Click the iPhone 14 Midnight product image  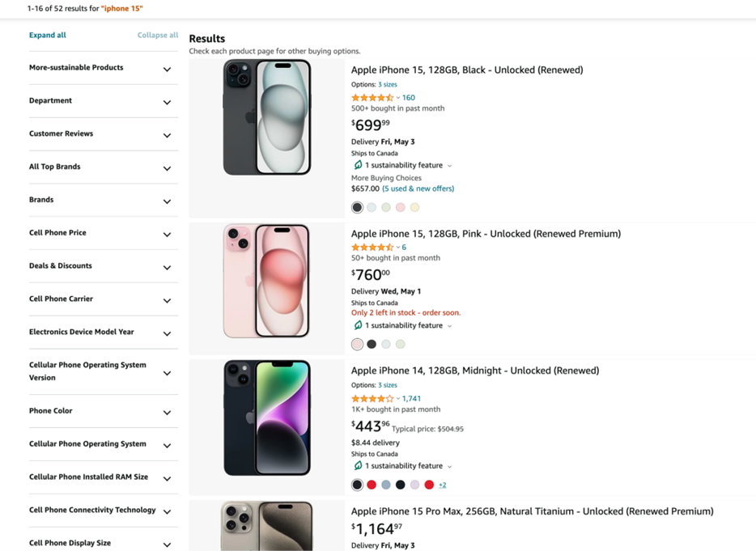(266, 417)
